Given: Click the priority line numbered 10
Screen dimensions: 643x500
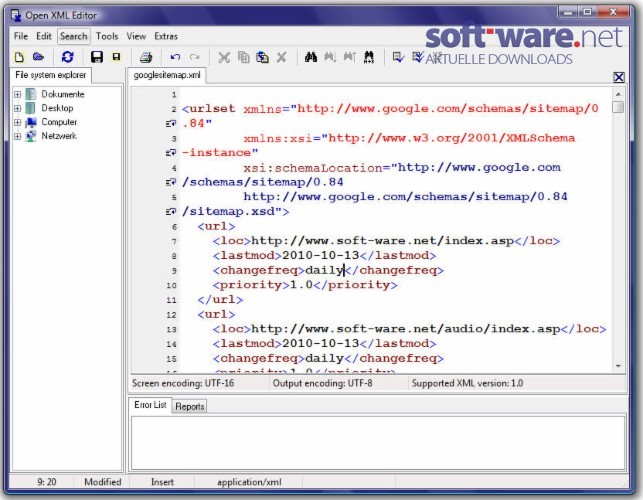Looking at the screenshot, I should pyautogui.click(x=305, y=285).
